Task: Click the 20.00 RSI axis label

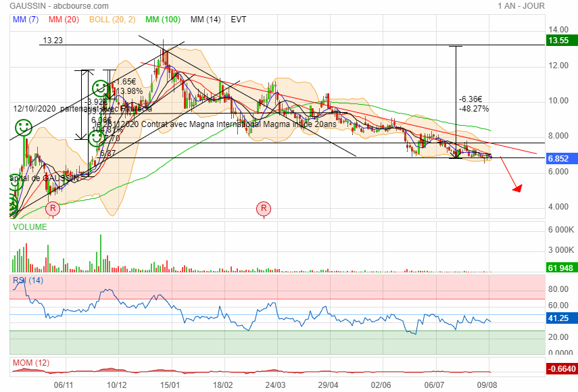Action: click(x=558, y=337)
